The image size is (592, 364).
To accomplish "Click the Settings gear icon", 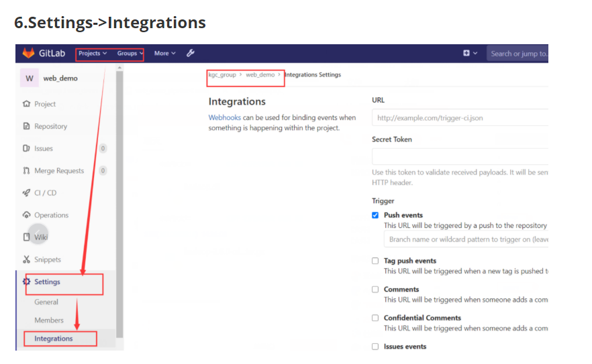I will pos(27,282).
